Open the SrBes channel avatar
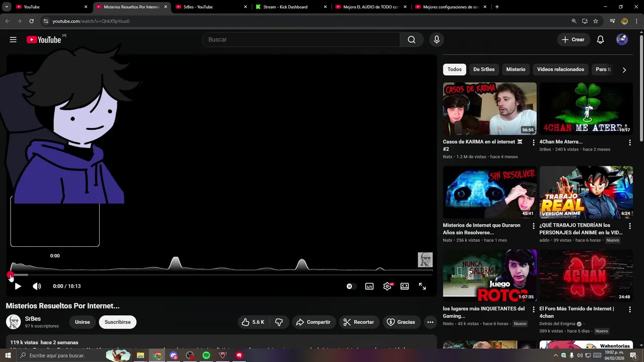644x362 pixels. tap(13, 322)
